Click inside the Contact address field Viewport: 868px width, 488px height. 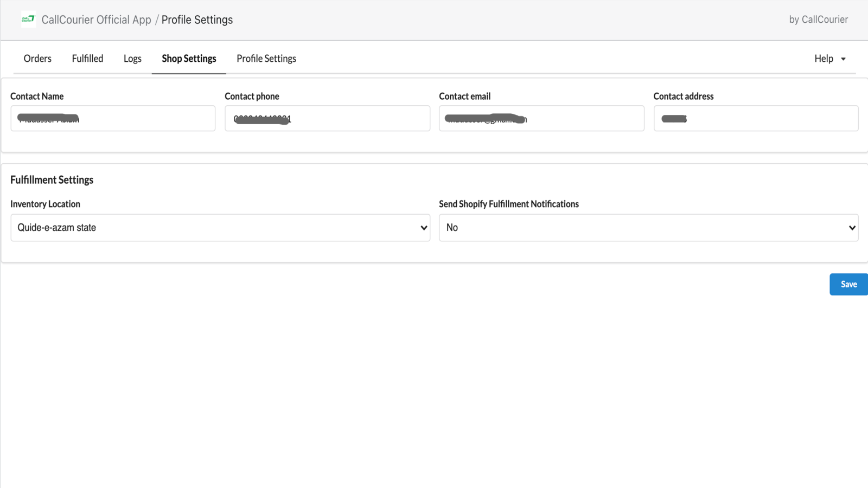click(x=756, y=118)
